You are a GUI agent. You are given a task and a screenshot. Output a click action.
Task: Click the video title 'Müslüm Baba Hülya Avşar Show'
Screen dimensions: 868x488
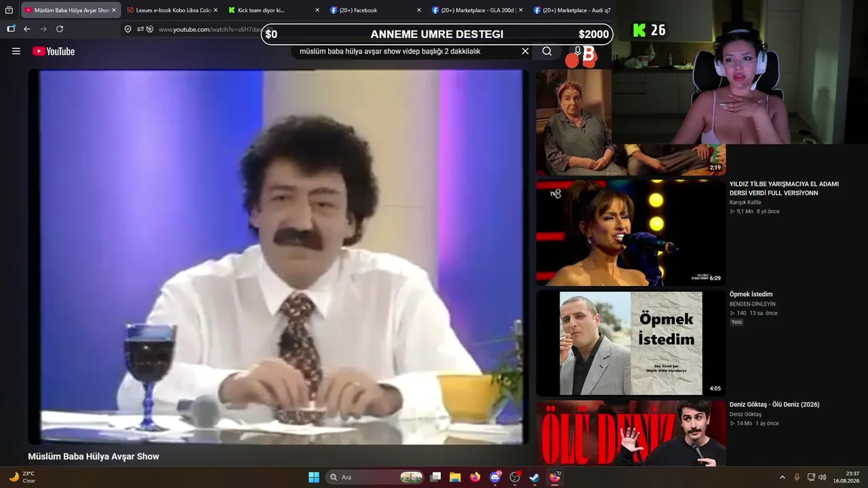tap(94, 457)
